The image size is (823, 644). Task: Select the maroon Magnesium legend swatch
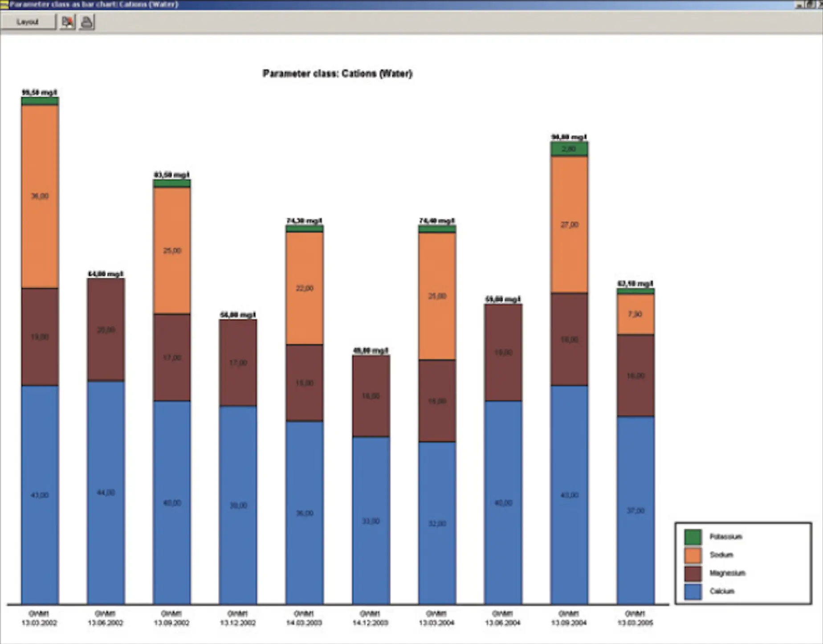point(693,573)
